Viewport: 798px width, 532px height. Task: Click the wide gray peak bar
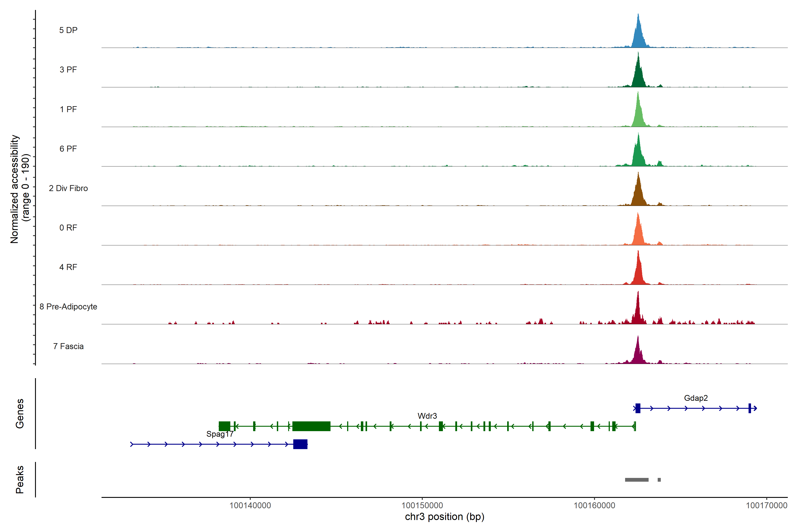[x=636, y=480]
